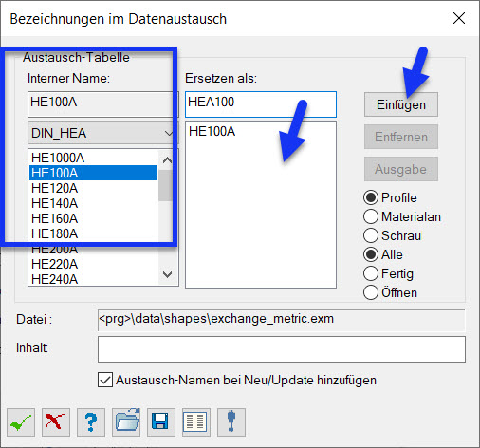Image resolution: width=480 pixels, height=448 pixels.
Task: Click the profile list scroll-down arrow
Action: [x=167, y=274]
